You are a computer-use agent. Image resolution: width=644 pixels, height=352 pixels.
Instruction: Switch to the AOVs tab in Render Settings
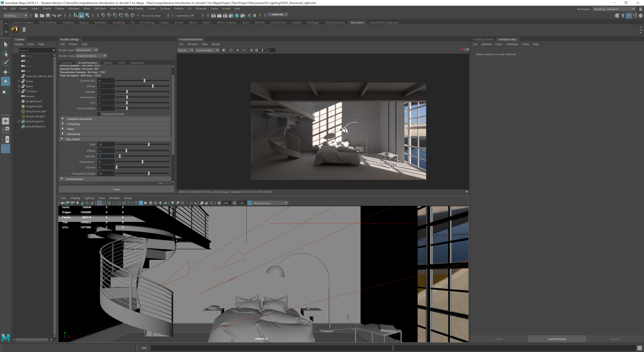click(x=121, y=63)
